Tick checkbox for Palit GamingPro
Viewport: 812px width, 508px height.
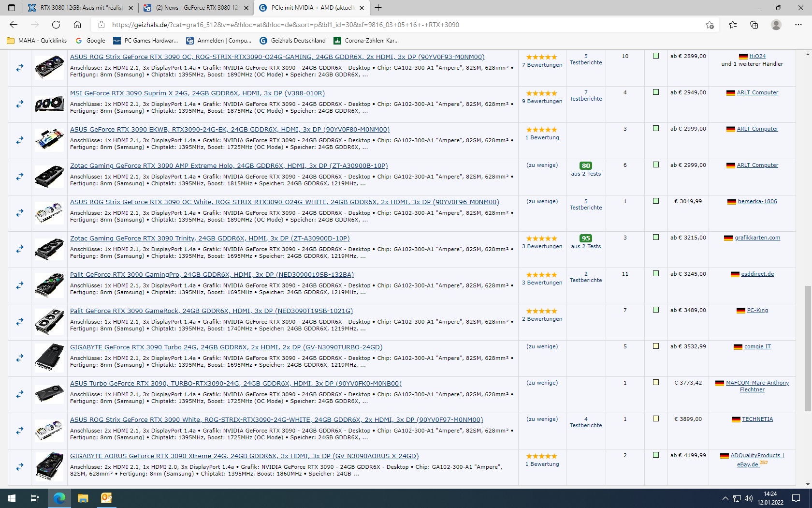656,274
